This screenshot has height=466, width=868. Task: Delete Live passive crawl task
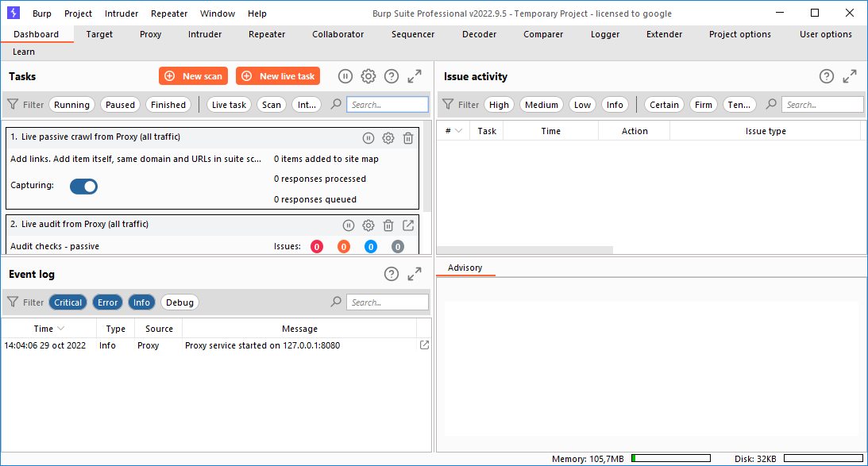[408, 138]
